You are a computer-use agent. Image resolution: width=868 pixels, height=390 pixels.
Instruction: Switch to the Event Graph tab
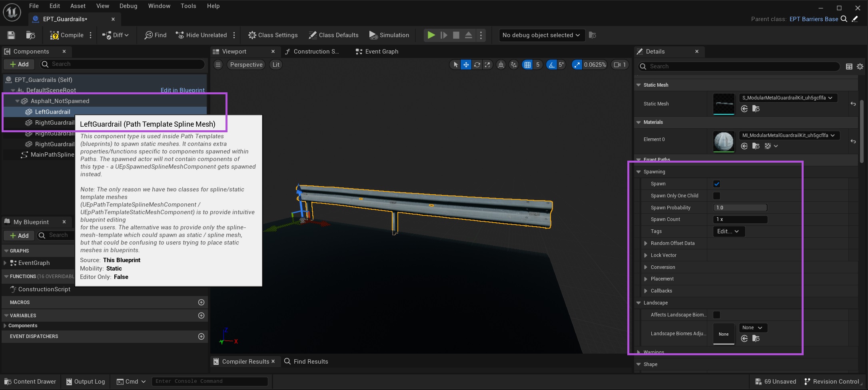[377, 52]
